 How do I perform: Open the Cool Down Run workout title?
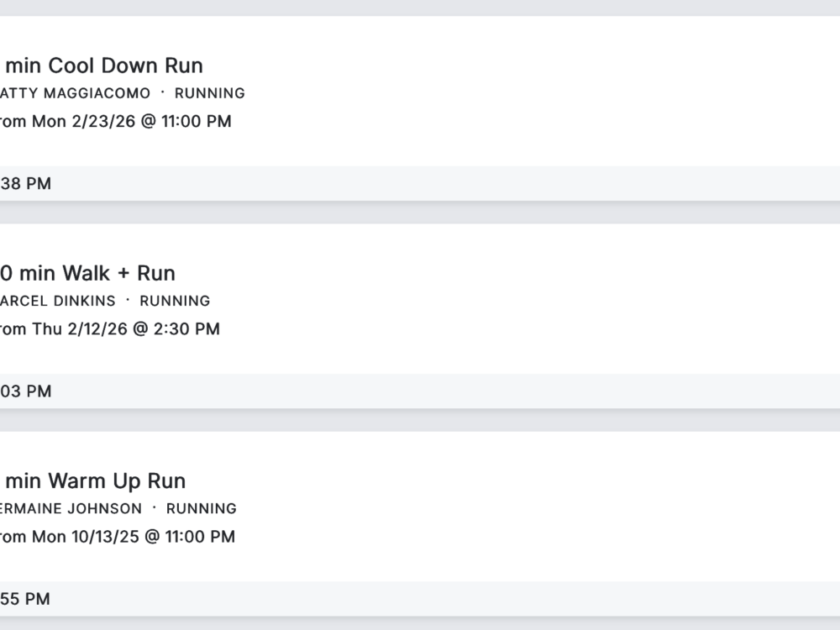pyautogui.click(x=102, y=66)
